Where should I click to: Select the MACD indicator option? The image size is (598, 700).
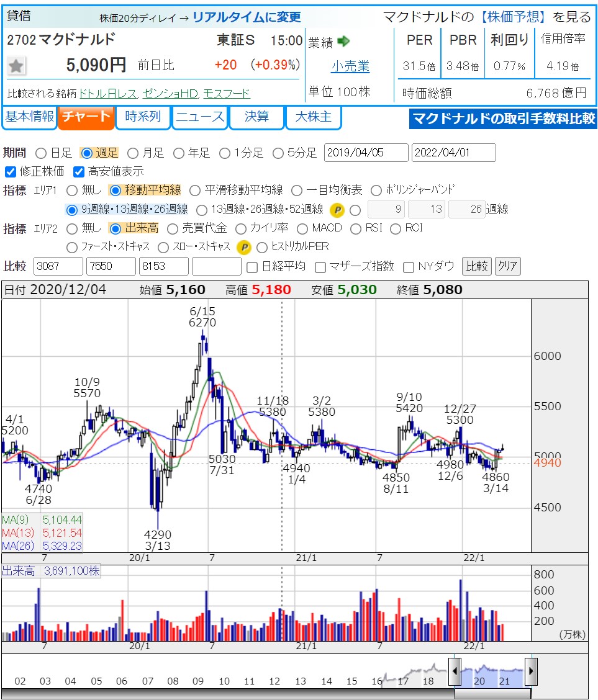click(x=302, y=228)
